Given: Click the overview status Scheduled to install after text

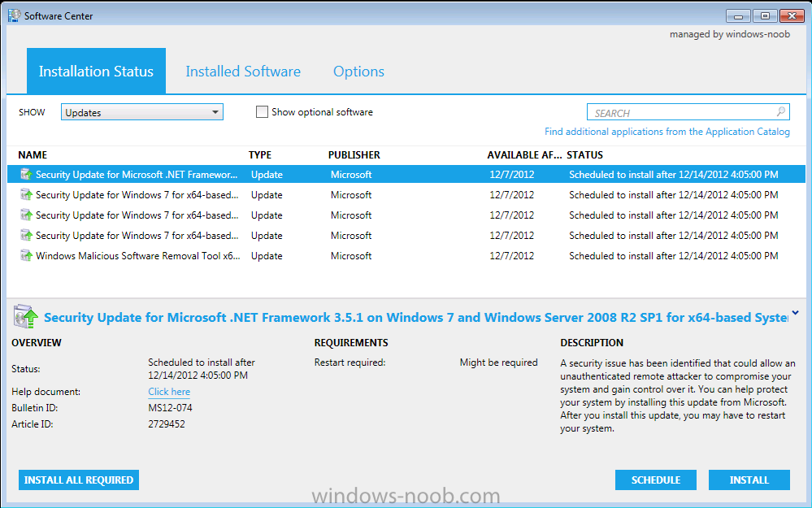Looking at the screenshot, I should (x=202, y=369).
